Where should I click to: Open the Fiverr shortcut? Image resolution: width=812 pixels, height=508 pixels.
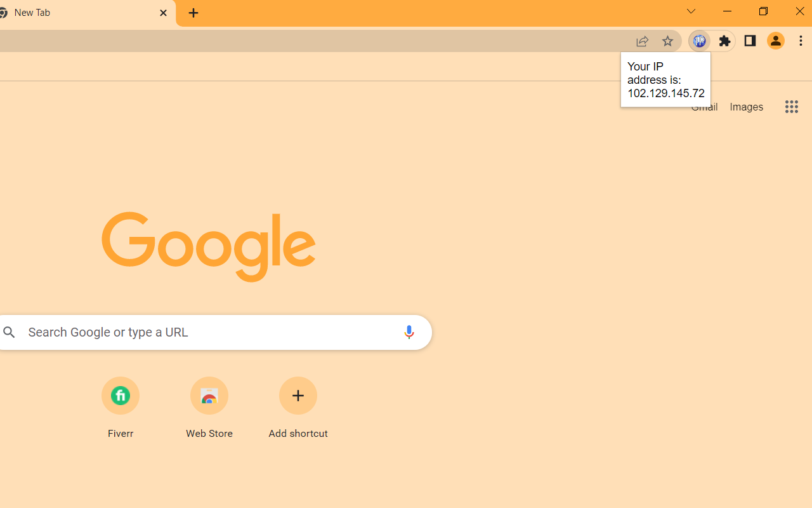(121, 408)
